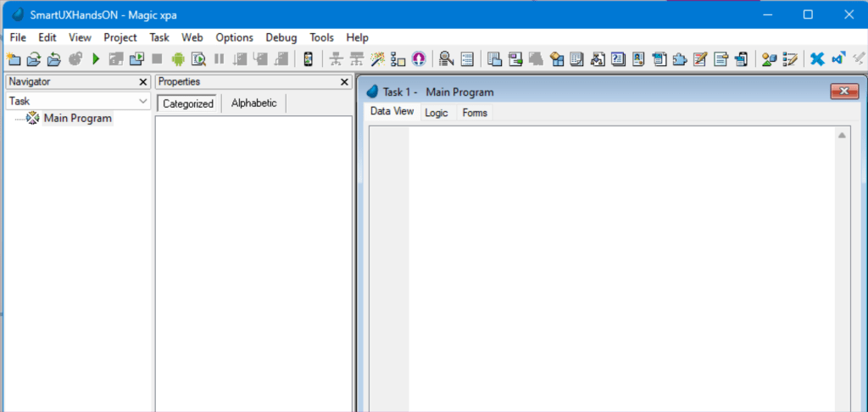The height and width of the screenshot is (412, 868).
Task: Open the Forms tab
Action: pos(475,113)
